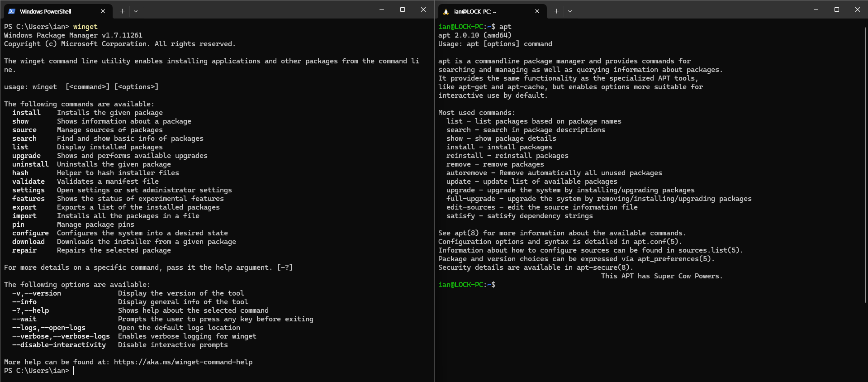The height and width of the screenshot is (382, 868).
Task: Click the '--disable-interactivity' option text
Action: click(x=59, y=345)
